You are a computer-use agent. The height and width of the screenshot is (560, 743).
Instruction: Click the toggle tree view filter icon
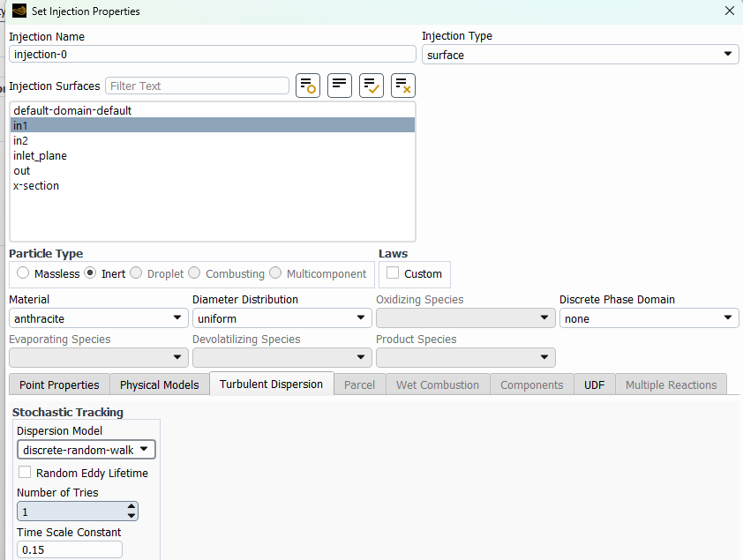(308, 86)
